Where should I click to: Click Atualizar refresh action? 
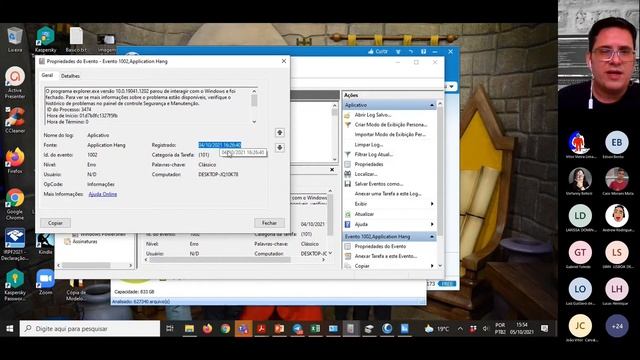click(x=364, y=214)
